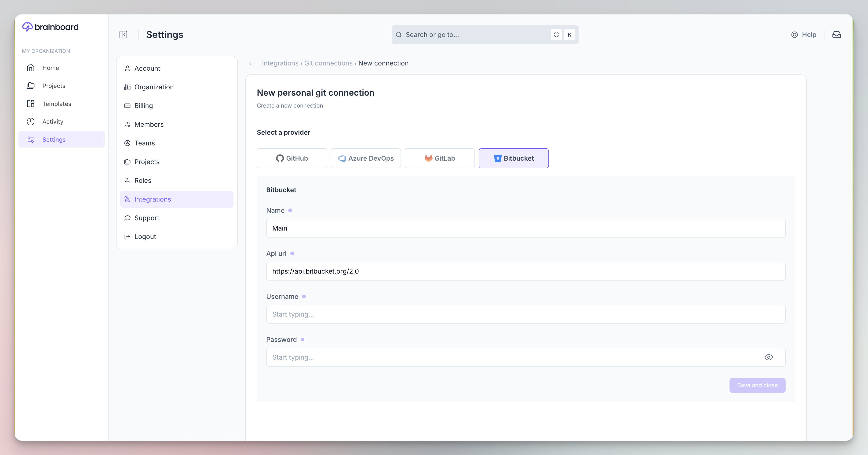Open Home from left sidebar
The image size is (868, 455).
51,68
